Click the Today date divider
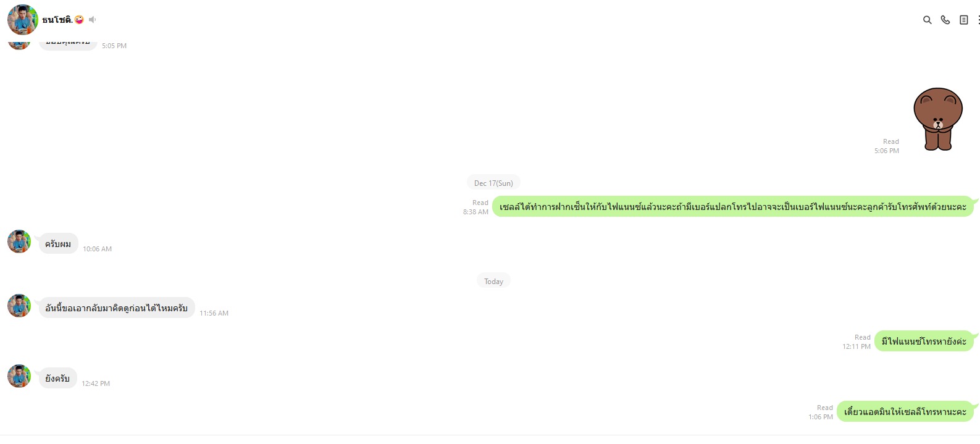Image resolution: width=980 pixels, height=444 pixels. click(x=493, y=281)
